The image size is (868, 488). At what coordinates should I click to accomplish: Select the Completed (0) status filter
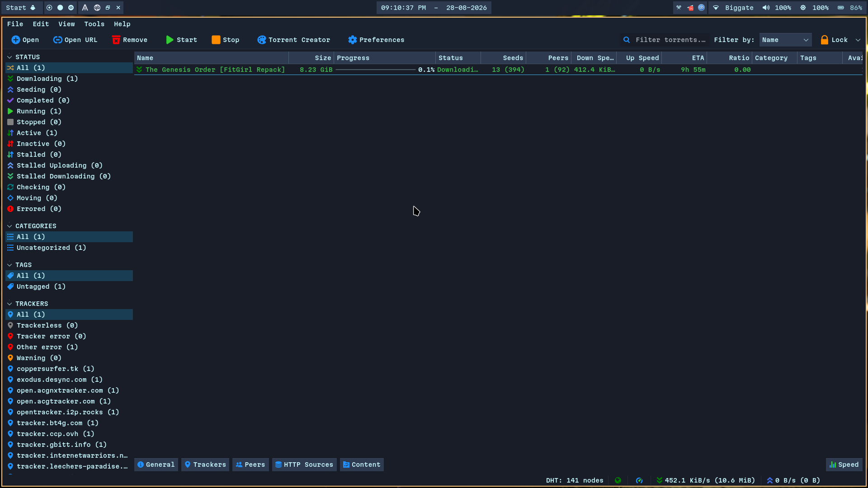(x=69, y=100)
